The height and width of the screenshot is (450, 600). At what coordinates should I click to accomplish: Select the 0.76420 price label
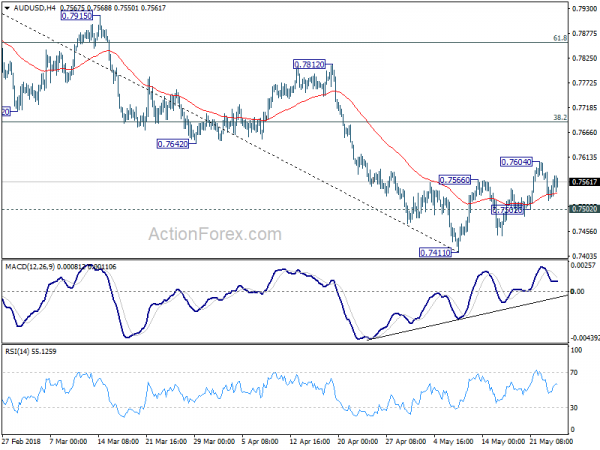click(x=173, y=144)
